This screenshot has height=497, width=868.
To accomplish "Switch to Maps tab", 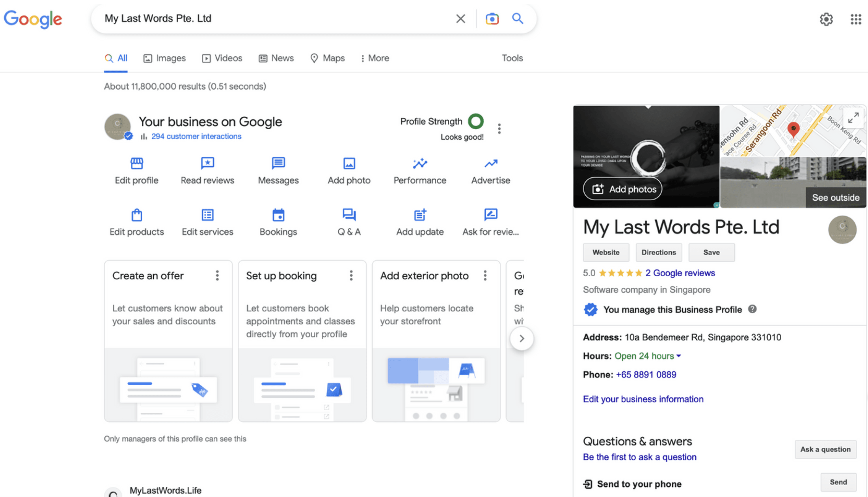I will pos(328,58).
